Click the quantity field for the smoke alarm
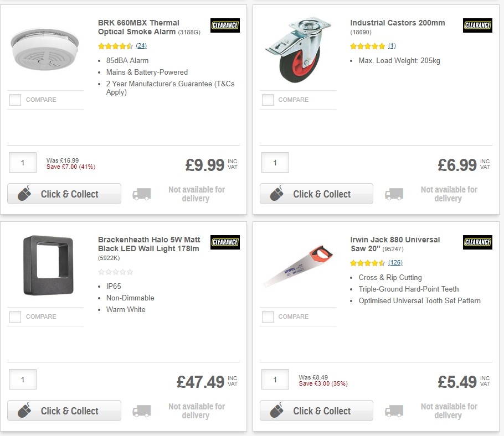 pyautogui.click(x=23, y=162)
